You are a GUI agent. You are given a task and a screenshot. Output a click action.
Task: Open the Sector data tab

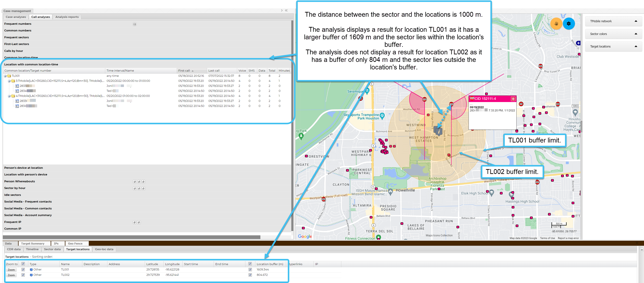click(x=52, y=249)
